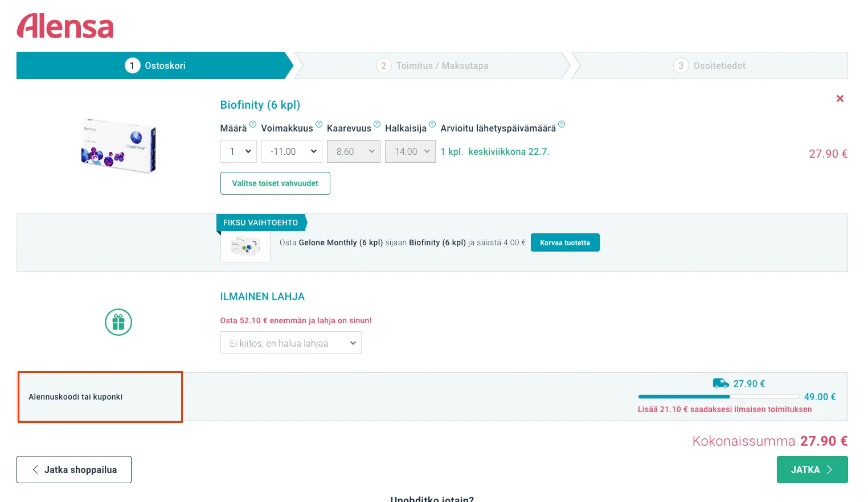Click the Halkaisija info icon
The height and width of the screenshot is (502, 868).
[432, 124]
